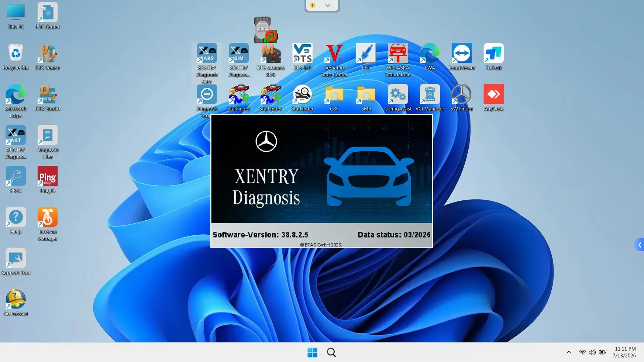Open This PC icon

16,13
